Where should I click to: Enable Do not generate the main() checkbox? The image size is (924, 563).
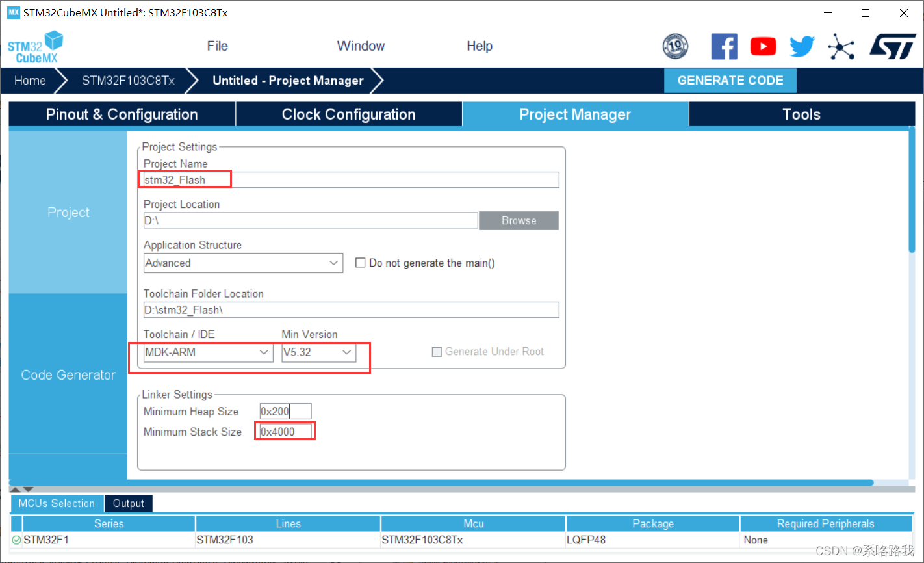pos(360,263)
